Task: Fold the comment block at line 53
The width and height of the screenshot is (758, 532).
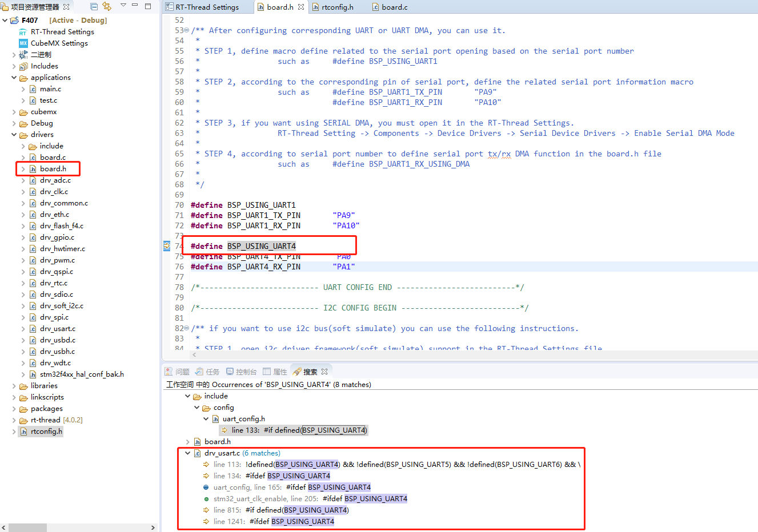Action: coord(187,31)
